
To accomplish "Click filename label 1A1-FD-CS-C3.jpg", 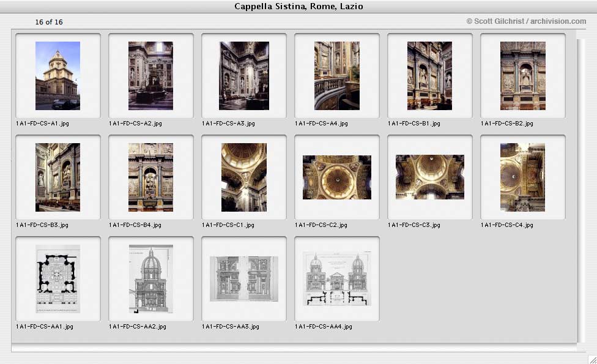I will (414, 225).
